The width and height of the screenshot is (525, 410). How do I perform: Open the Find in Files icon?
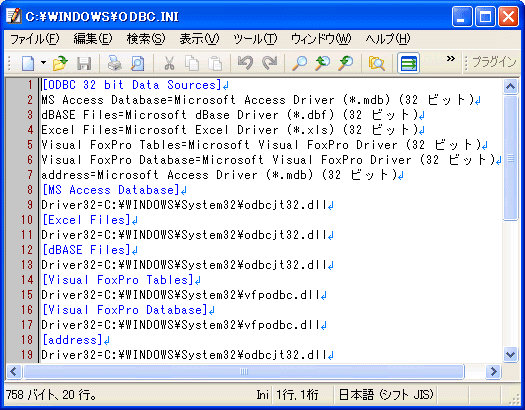[x=377, y=63]
